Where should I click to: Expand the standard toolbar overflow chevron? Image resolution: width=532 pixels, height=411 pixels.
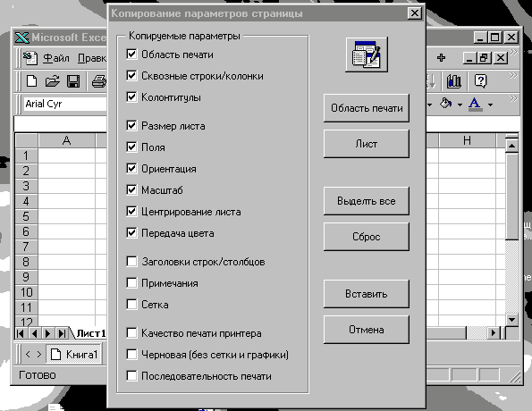tap(513, 75)
